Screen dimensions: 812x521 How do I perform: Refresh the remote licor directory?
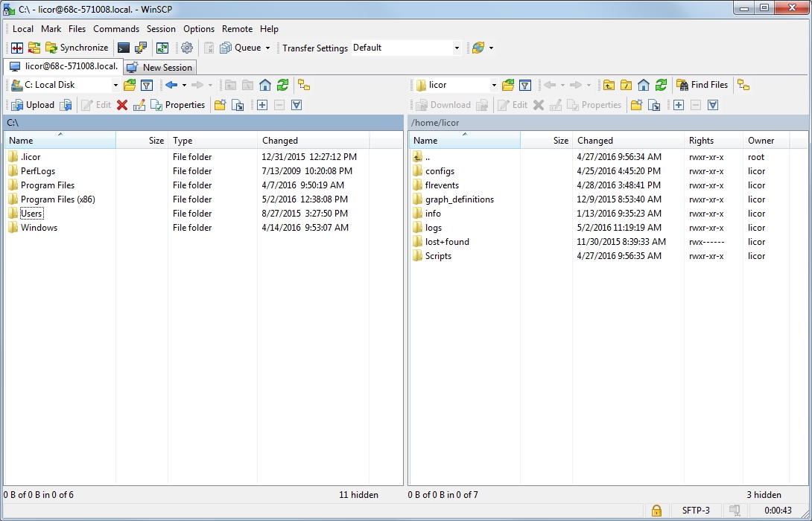click(660, 85)
